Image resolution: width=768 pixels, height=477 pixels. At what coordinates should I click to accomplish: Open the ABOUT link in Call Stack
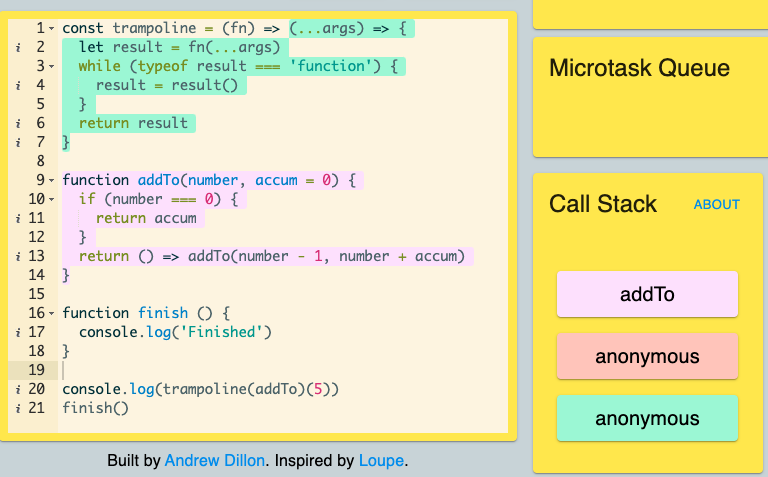pos(717,205)
